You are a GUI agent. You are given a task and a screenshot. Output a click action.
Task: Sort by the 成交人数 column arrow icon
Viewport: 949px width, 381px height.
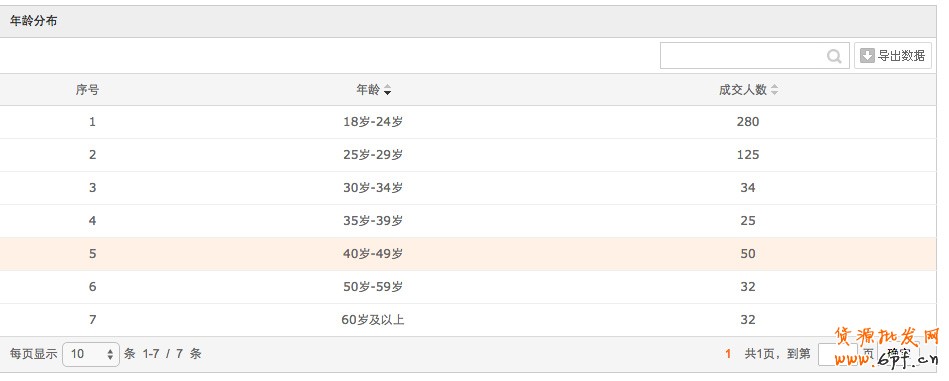(x=774, y=91)
